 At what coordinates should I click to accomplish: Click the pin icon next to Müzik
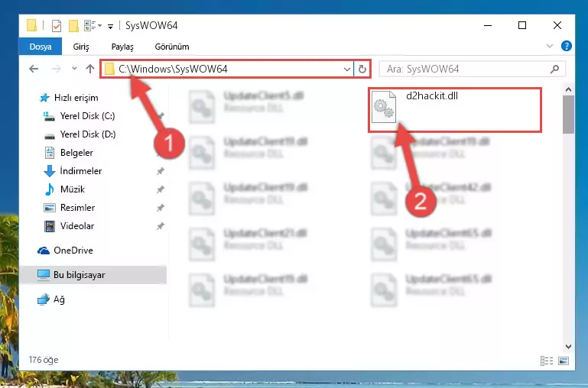[160, 189]
